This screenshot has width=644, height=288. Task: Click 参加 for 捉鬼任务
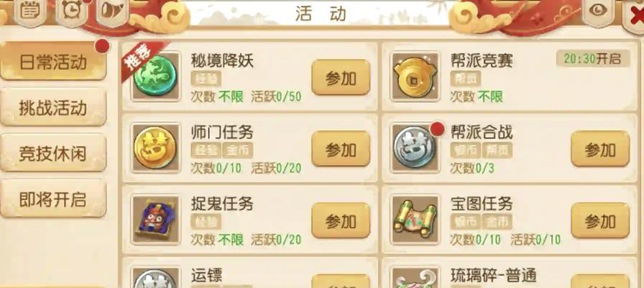click(x=341, y=221)
